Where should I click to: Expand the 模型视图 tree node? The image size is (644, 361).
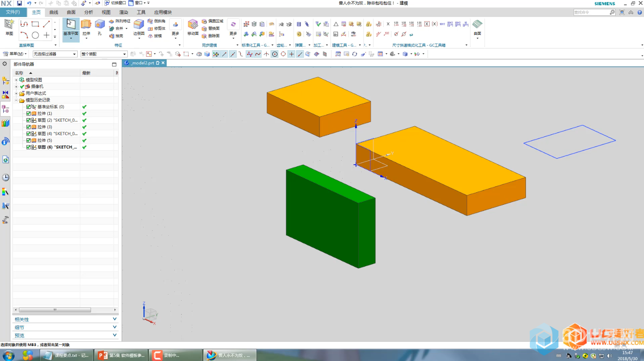point(16,80)
